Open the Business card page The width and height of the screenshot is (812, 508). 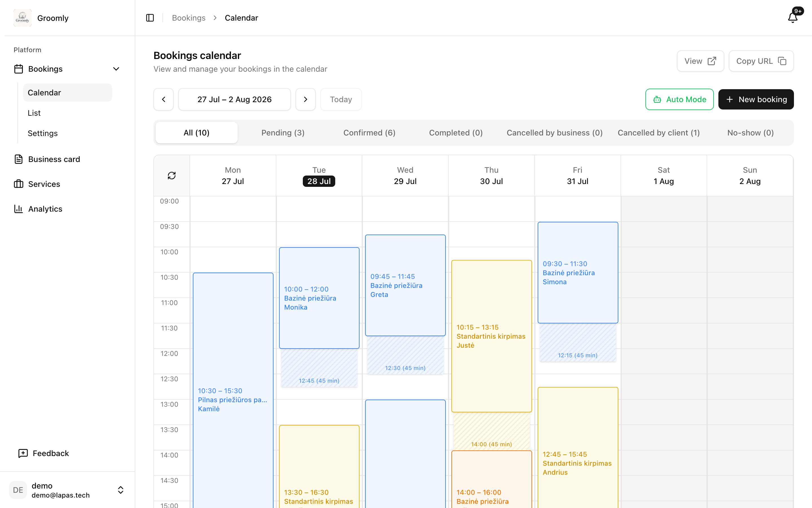tap(67, 159)
